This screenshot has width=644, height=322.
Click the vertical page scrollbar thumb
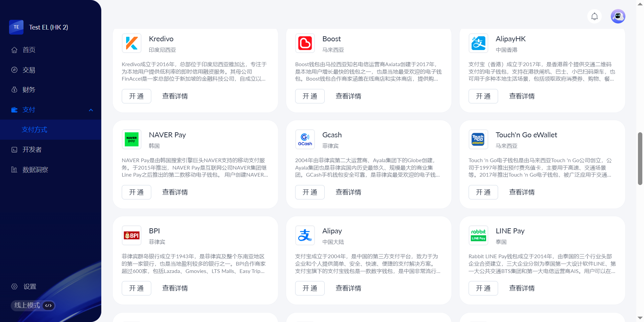pyautogui.click(x=640, y=158)
